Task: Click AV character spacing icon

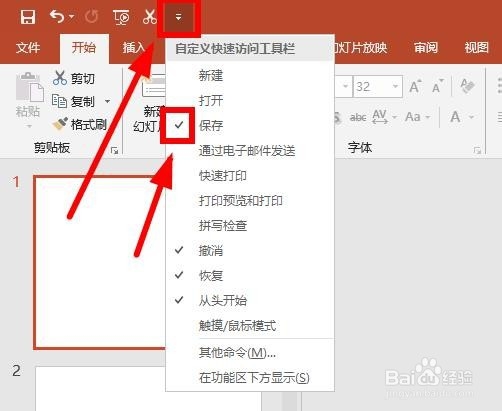Action: [380, 117]
